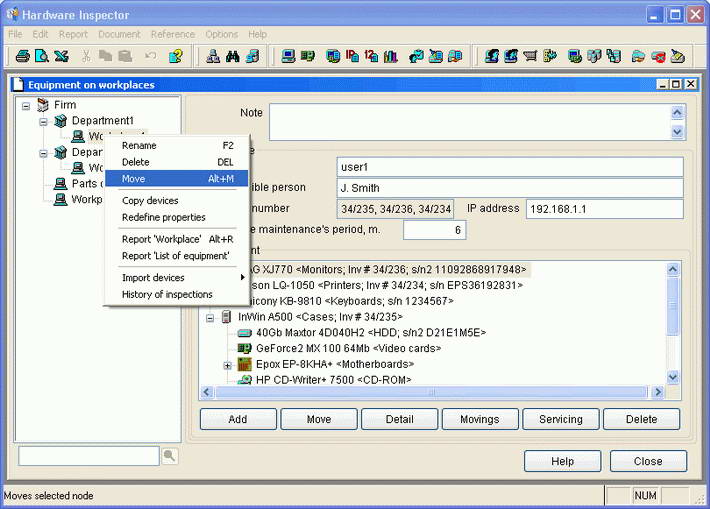The width and height of the screenshot is (710, 509).
Task: Click the magnifier search icon beside tree filter
Action: click(169, 456)
